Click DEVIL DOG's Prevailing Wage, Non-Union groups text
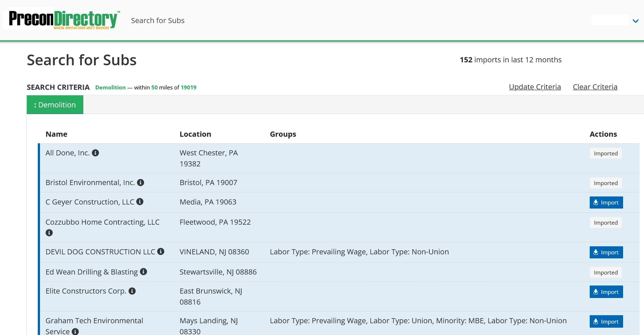644x335 pixels. (359, 252)
